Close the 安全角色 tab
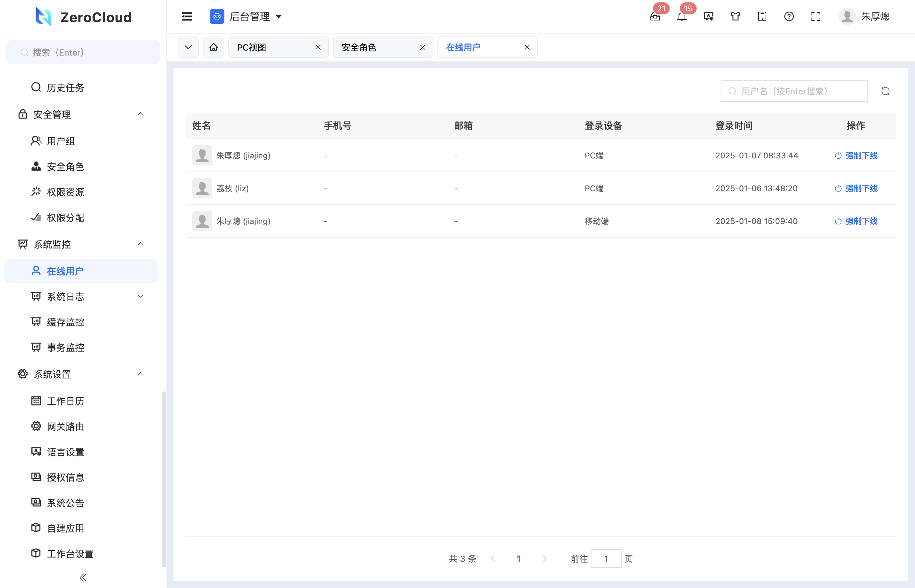This screenshot has width=915, height=588. (x=422, y=47)
